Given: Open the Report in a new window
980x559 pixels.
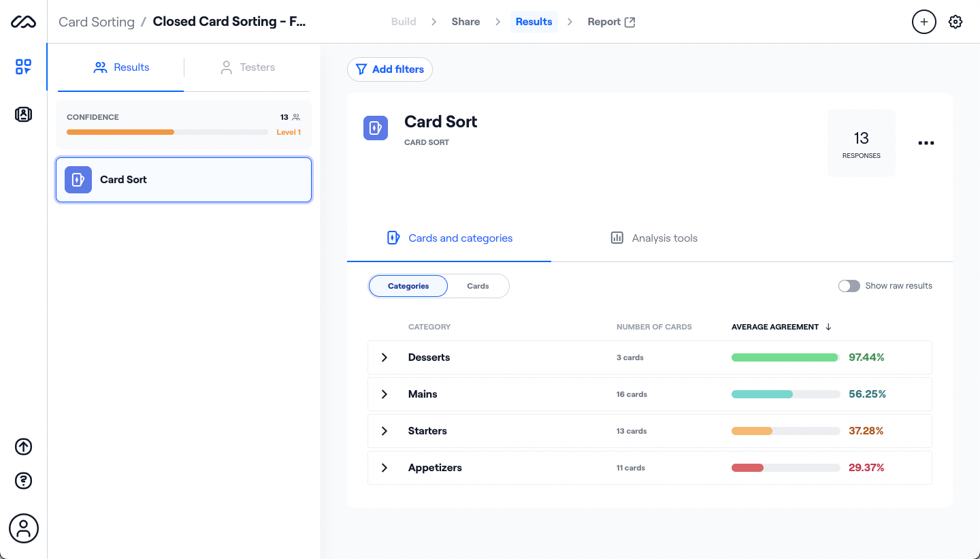Looking at the screenshot, I should 610,21.
